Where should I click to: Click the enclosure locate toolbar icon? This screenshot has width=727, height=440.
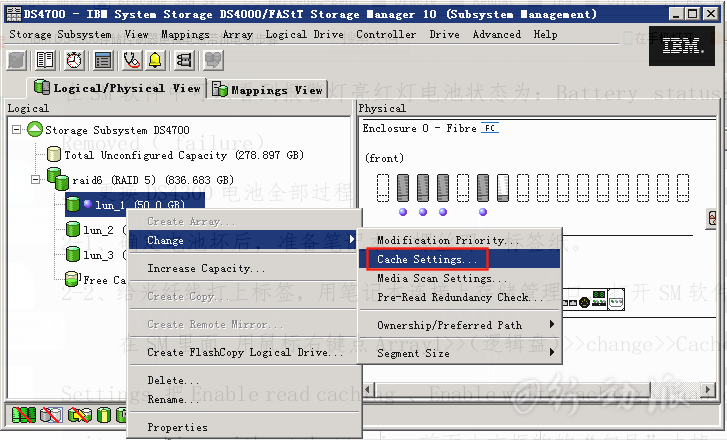[184, 60]
